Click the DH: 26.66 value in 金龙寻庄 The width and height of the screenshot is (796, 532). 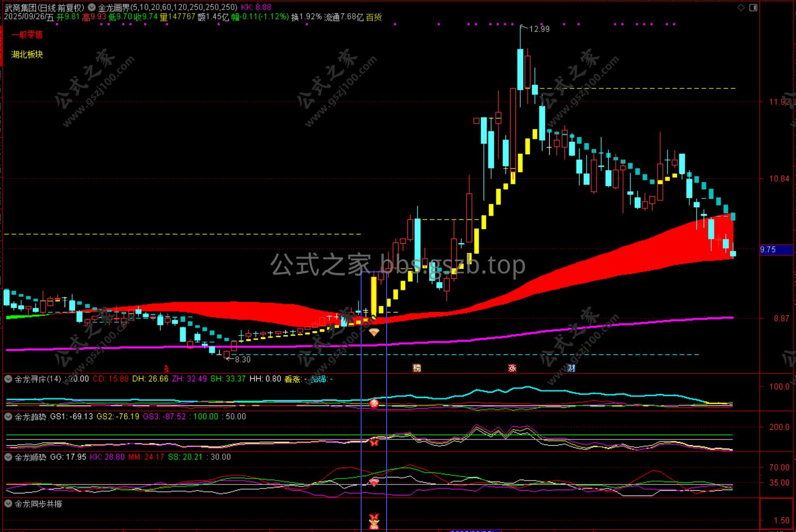point(150,379)
